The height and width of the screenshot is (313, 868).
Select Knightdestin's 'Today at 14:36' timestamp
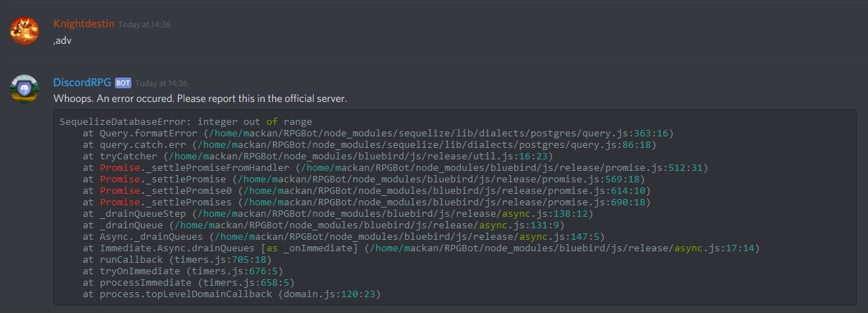144,24
